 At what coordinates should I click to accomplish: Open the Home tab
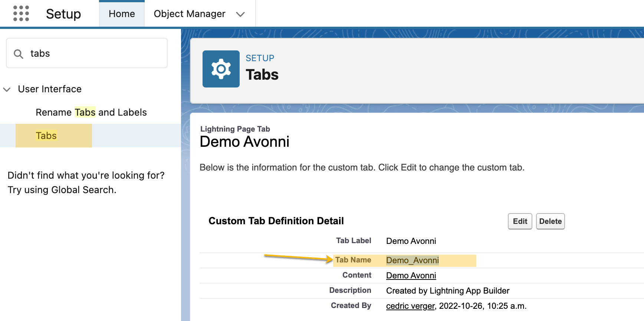(x=122, y=14)
